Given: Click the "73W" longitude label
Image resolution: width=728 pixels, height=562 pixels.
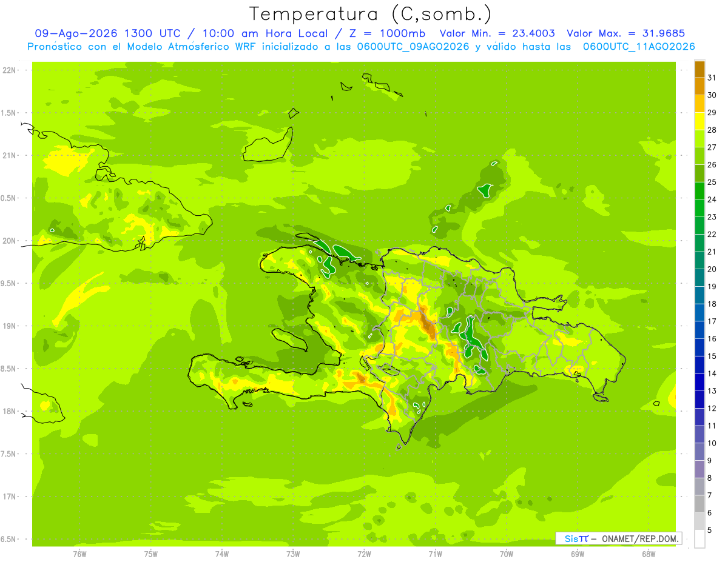Looking at the screenshot, I should click(x=293, y=554).
